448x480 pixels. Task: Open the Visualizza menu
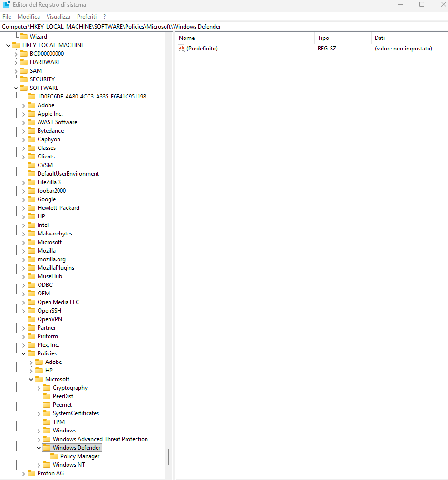click(x=58, y=17)
